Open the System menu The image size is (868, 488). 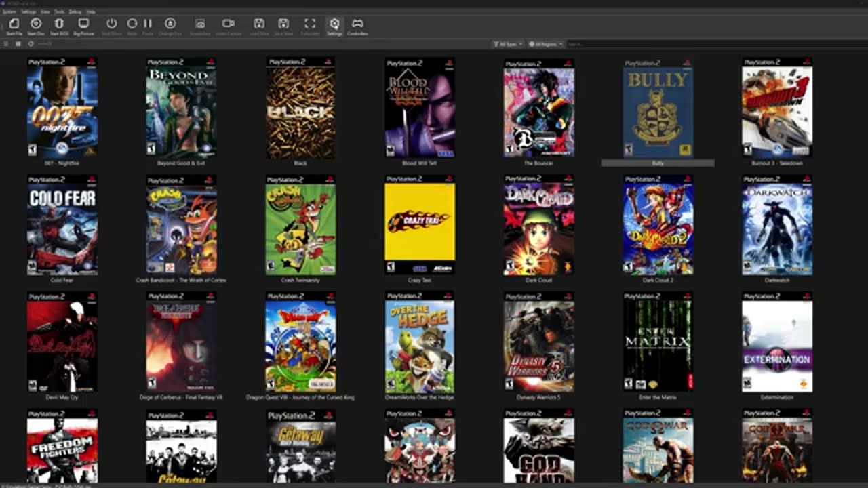coord(9,12)
